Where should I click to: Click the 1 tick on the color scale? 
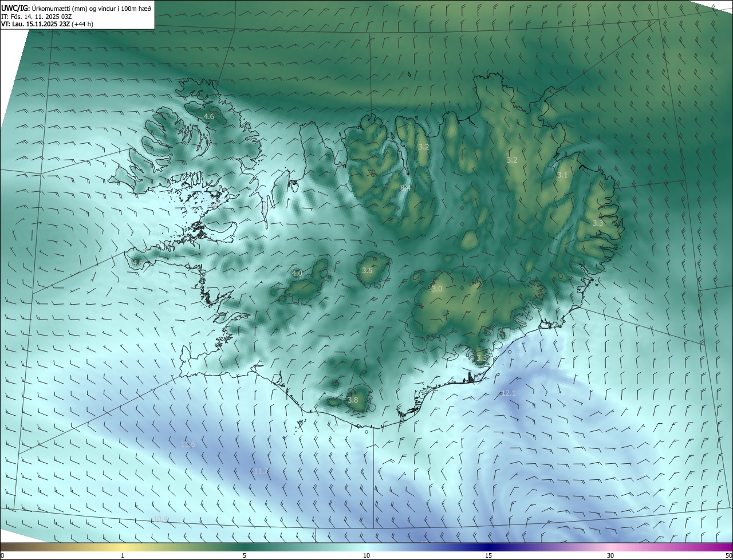(123, 555)
